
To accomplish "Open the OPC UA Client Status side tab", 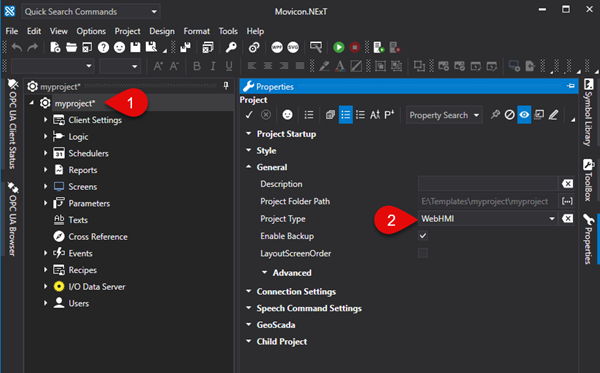I will (13, 124).
